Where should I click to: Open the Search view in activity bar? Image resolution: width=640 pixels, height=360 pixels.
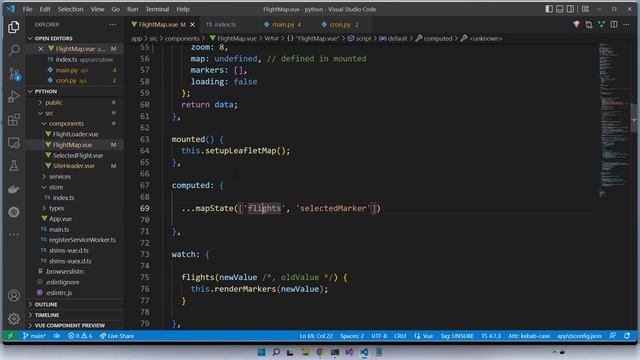(14, 50)
